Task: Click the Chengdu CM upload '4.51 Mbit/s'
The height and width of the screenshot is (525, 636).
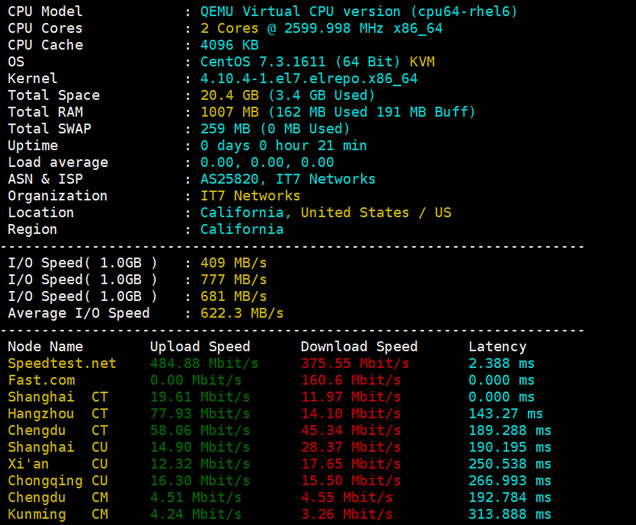Action: (x=196, y=497)
